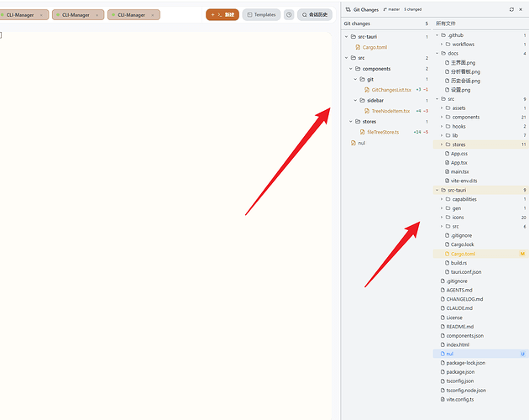Open package.json file
The width and height of the screenshot is (529, 420).
(460, 372)
